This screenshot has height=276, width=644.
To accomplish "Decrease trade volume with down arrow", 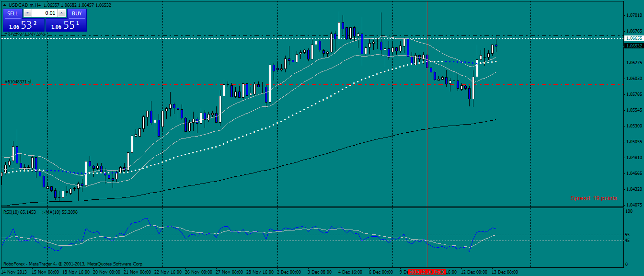I will tap(27, 13).
